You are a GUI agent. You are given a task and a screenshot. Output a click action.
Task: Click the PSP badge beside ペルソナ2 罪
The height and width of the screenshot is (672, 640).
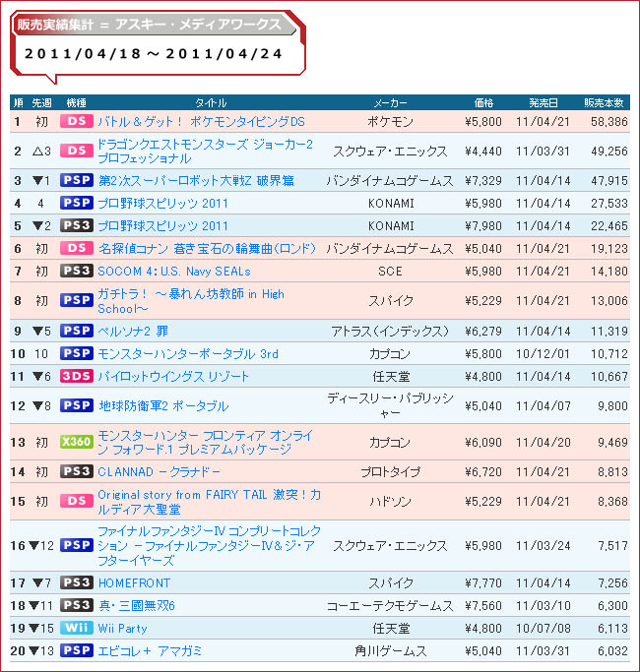(x=77, y=331)
